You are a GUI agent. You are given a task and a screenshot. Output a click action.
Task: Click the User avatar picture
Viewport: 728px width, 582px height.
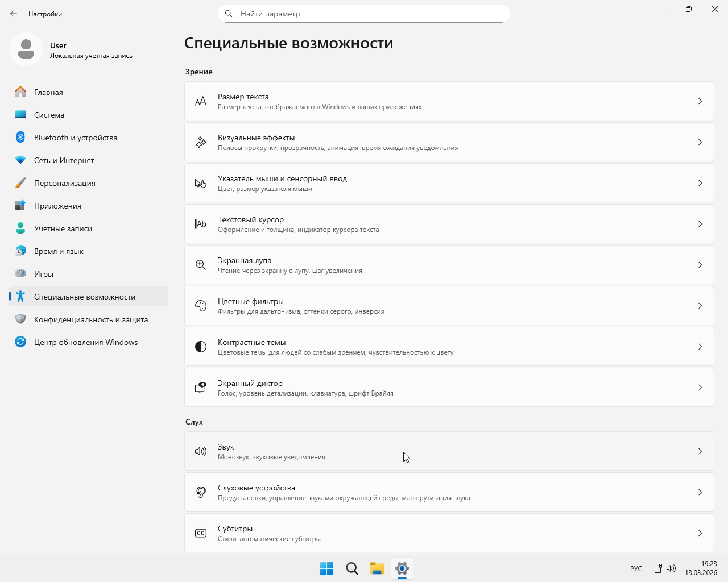26,49
